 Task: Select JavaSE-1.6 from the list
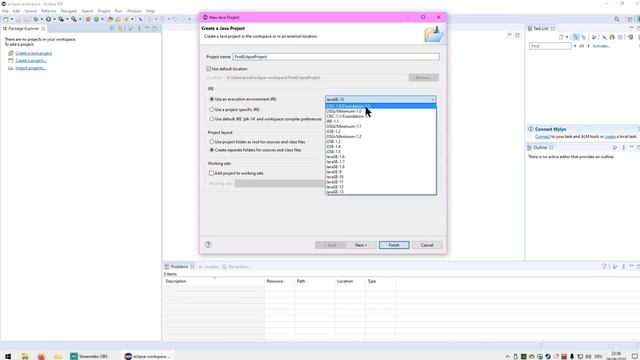click(x=380, y=157)
